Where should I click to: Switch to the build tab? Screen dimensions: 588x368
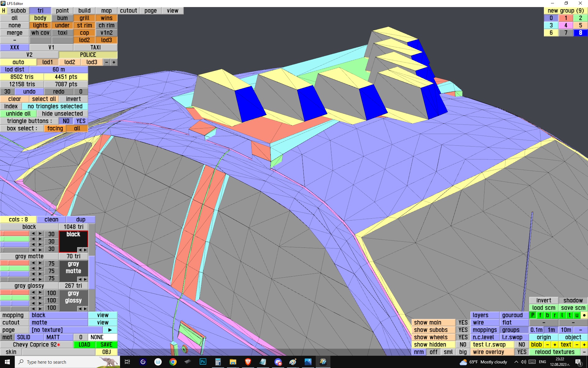point(84,11)
